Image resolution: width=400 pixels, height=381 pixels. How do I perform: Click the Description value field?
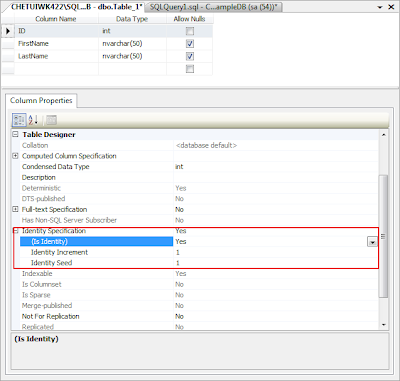coord(276,177)
